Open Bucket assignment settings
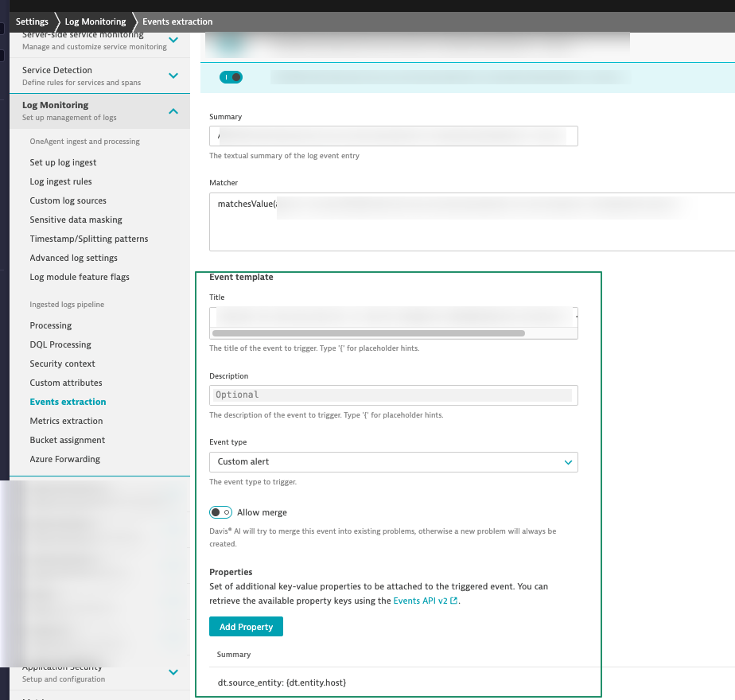 [x=67, y=440]
